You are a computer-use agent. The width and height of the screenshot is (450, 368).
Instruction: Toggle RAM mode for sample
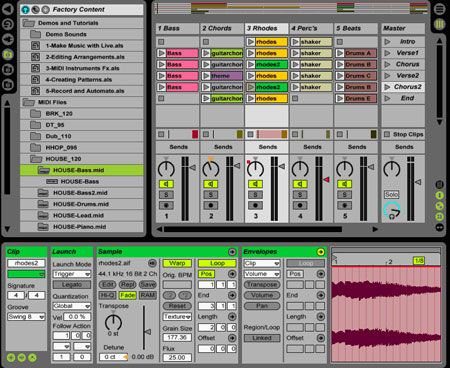[148, 295]
